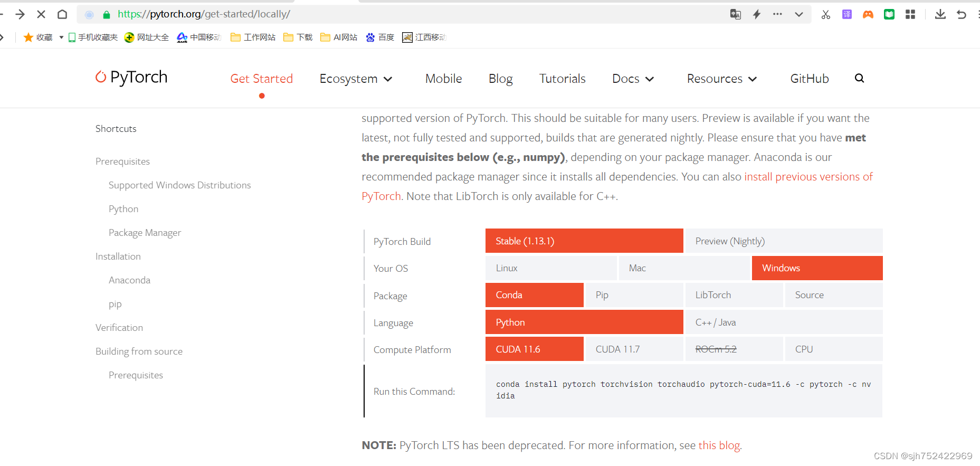980x466 pixels.
Task: Open the GitHub nav link
Action: coord(809,79)
